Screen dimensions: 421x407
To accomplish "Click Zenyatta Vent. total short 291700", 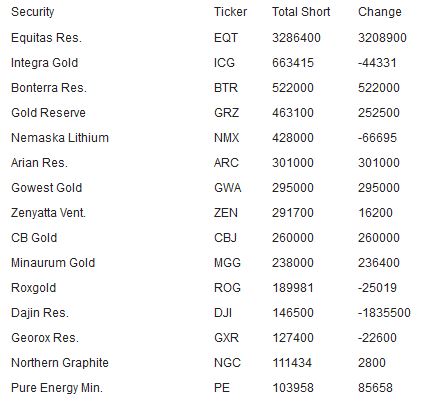I will click(x=293, y=213).
